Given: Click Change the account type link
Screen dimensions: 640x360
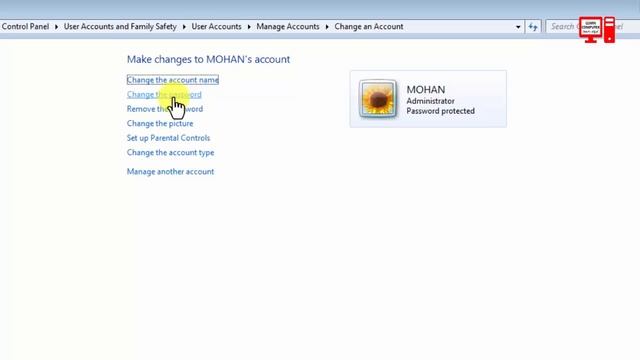Looking at the screenshot, I should coord(170,153).
